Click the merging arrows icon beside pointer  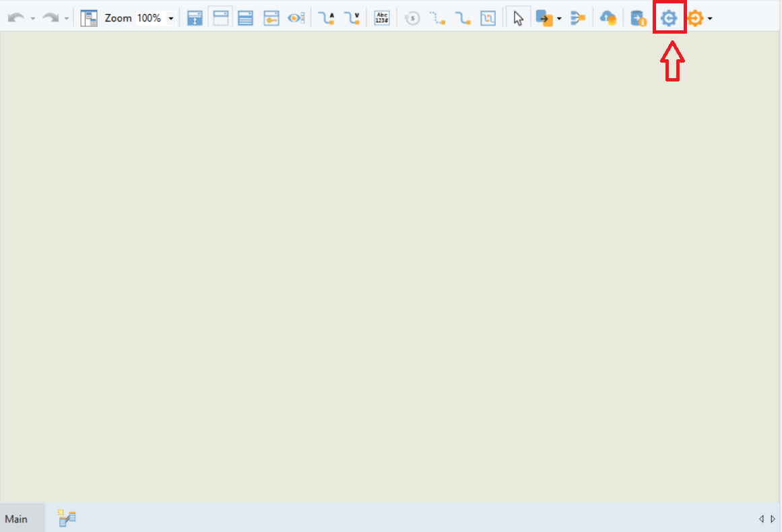point(578,18)
